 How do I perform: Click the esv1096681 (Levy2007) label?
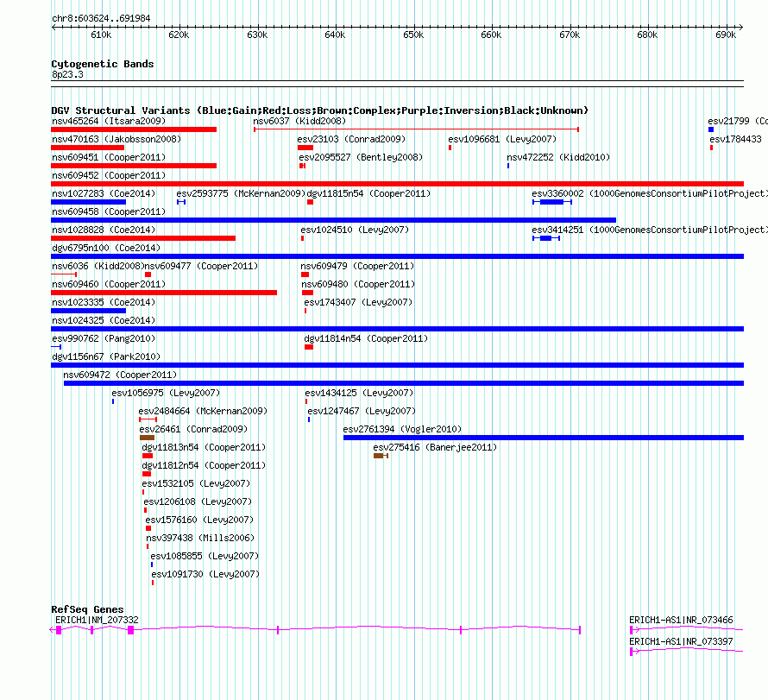point(502,139)
